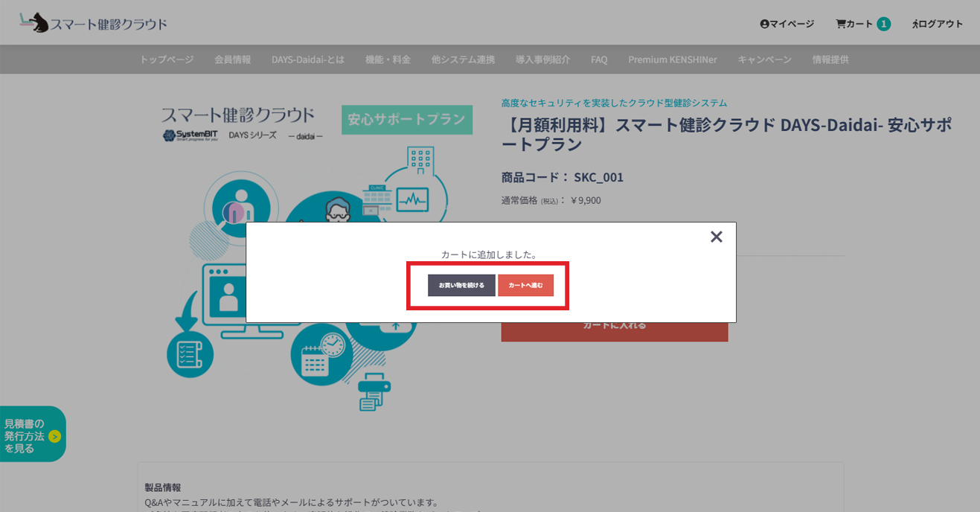
Task: Open マイページ from the header
Action: point(787,24)
